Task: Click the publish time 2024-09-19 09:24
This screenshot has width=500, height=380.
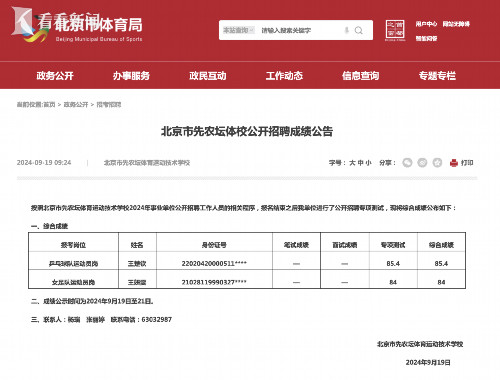Action: pos(44,163)
